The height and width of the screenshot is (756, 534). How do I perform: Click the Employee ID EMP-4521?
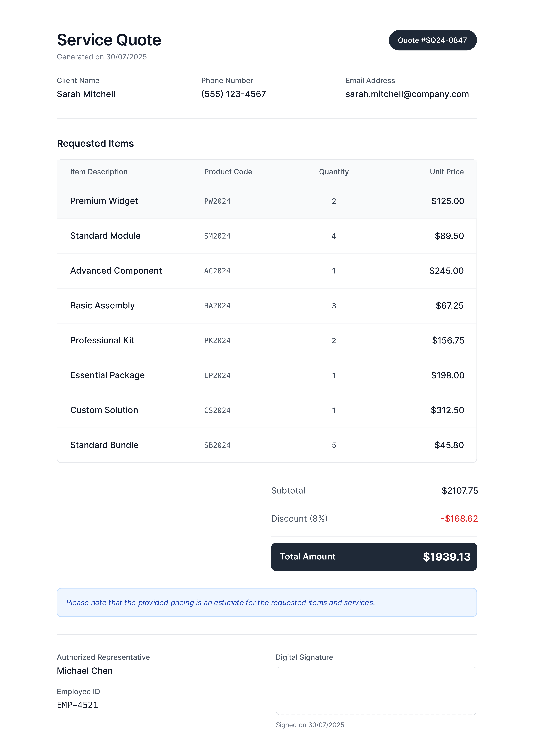tap(77, 705)
